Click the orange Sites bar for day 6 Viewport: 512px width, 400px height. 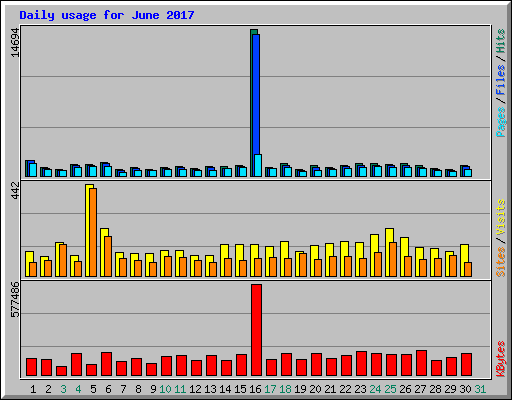(x=108, y=256)
